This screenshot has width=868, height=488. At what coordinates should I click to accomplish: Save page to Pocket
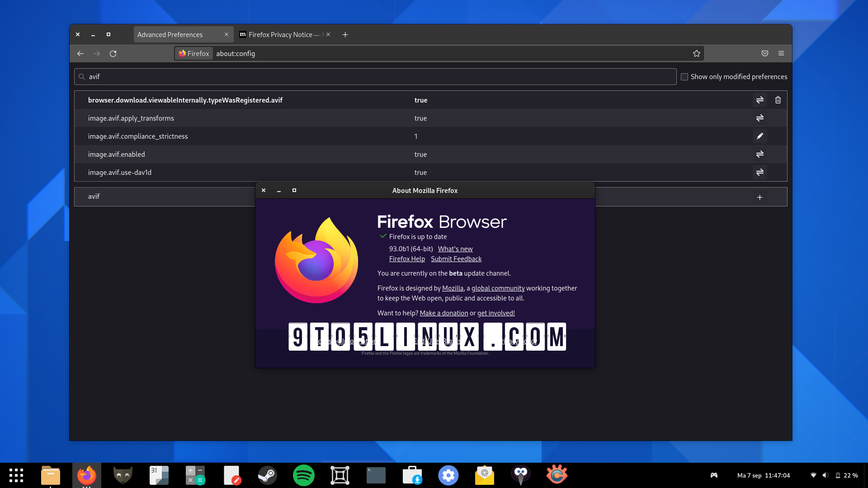pyautogui.click(x=764, y=53)
